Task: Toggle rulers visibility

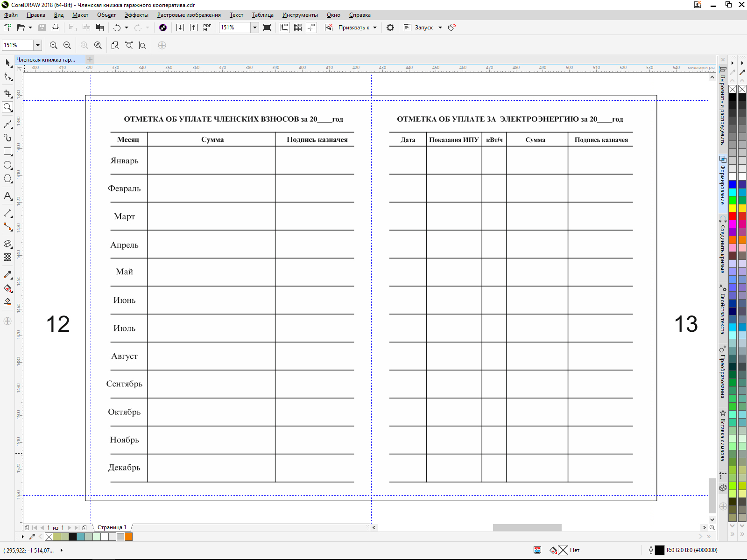Action: pos(284,28)
